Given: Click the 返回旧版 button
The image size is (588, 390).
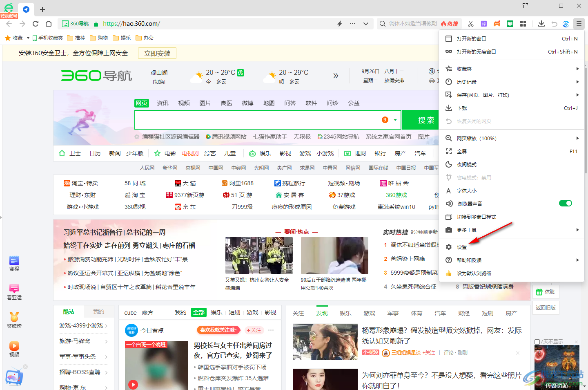Looking at the screenshot, I should click(x=546, y=308).
